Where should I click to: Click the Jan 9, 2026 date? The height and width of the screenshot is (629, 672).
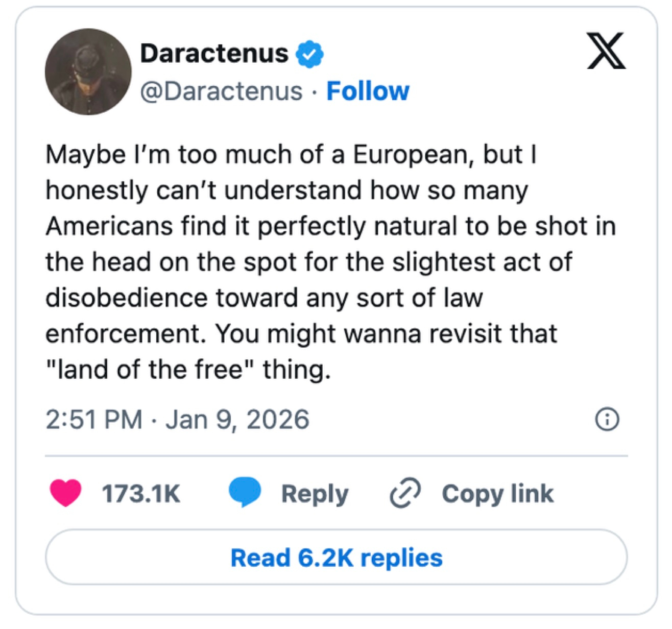[x=237, y=420]
